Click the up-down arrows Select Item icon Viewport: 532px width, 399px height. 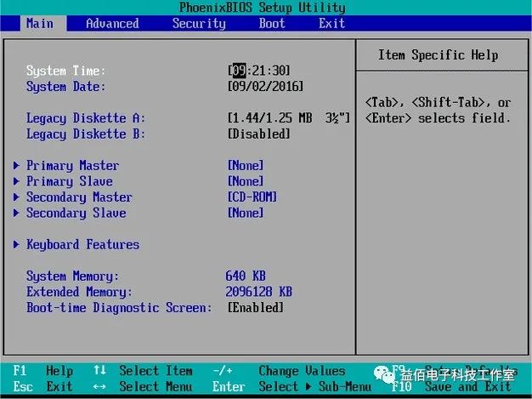pyautogui.click(x=99, y=370)
